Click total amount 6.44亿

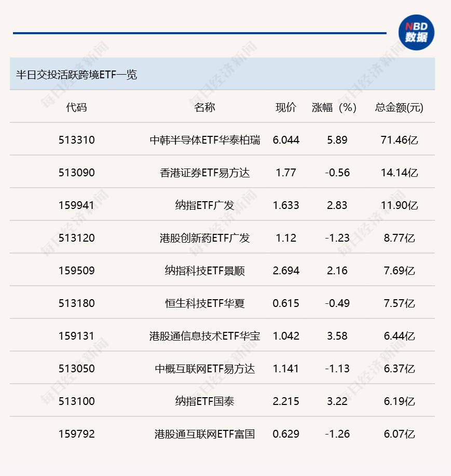tap(399, 336)
